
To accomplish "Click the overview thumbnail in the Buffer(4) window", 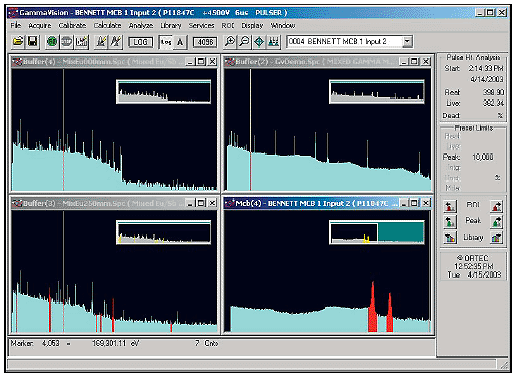I will click(164, 92).
